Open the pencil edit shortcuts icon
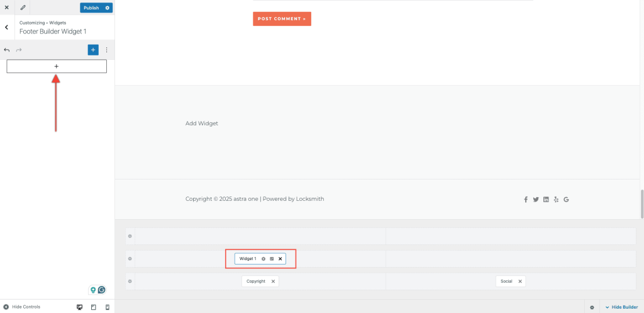644x313 pixels. tap(23, 8)
